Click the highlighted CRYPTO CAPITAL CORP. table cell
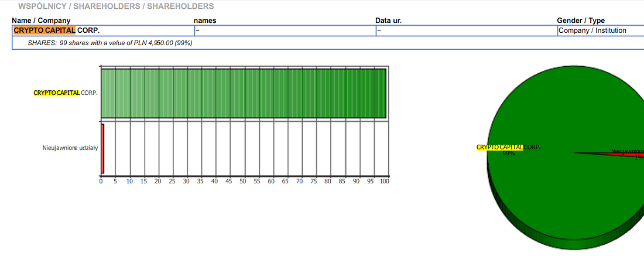644x256 pixels. coord(103,30)
